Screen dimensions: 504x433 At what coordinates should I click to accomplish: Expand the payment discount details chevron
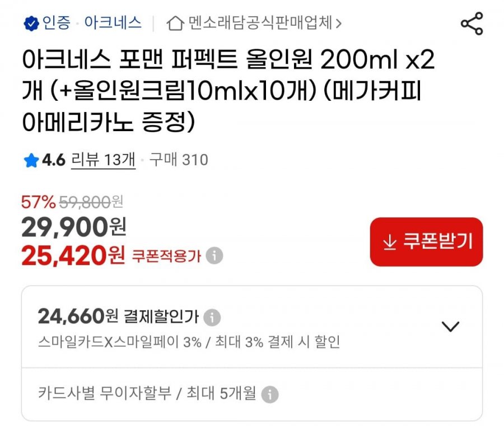click(450, 326)
